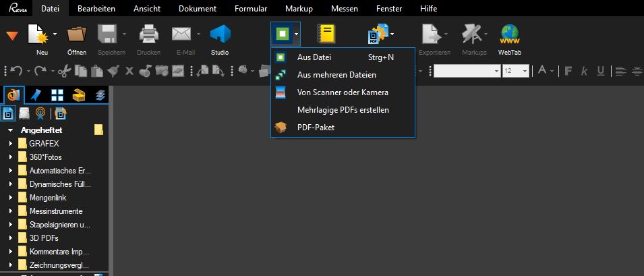Choose 'PDF-Paket' from the dropdown
Screen dimensions: 644x276
point(316,127)
